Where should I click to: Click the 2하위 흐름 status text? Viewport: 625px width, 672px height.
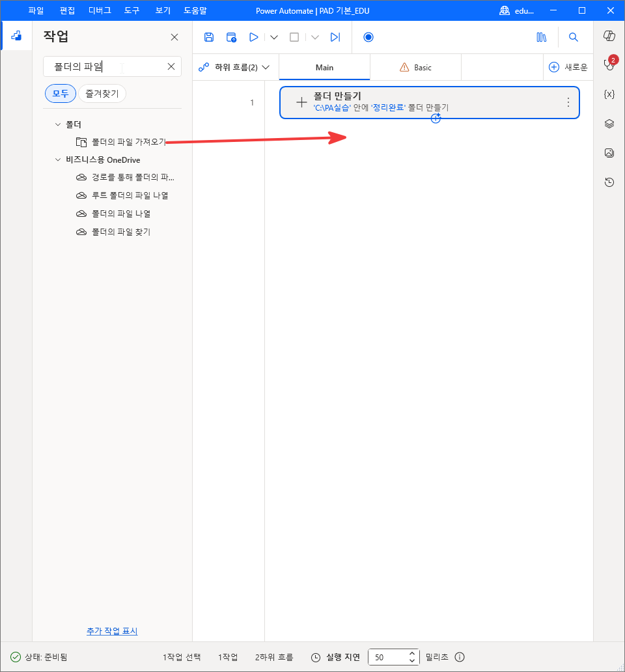[274, 657]
